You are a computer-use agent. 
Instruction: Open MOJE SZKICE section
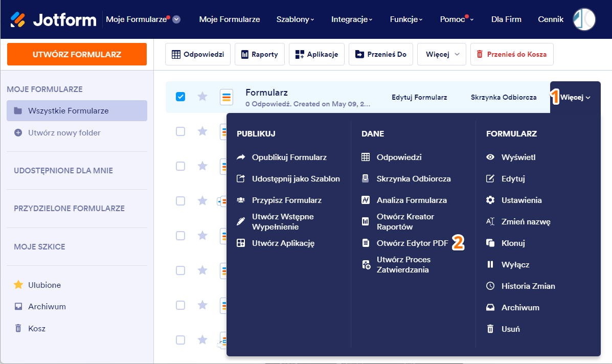39,246
